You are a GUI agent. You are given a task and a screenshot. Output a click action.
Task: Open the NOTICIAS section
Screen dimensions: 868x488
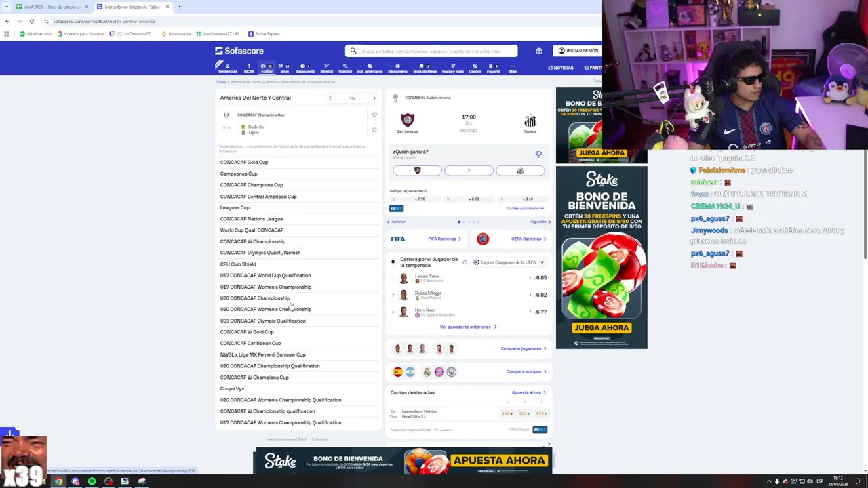[x=560, y=68]
